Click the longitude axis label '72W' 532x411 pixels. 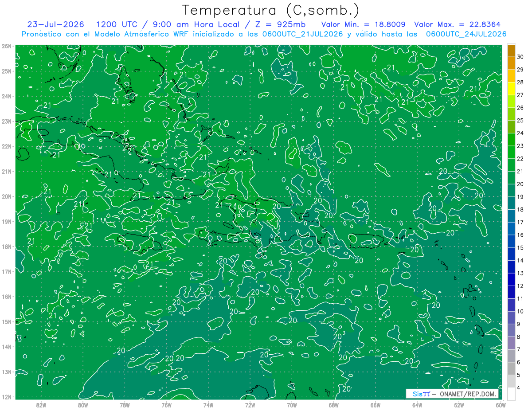pos(250,405)
